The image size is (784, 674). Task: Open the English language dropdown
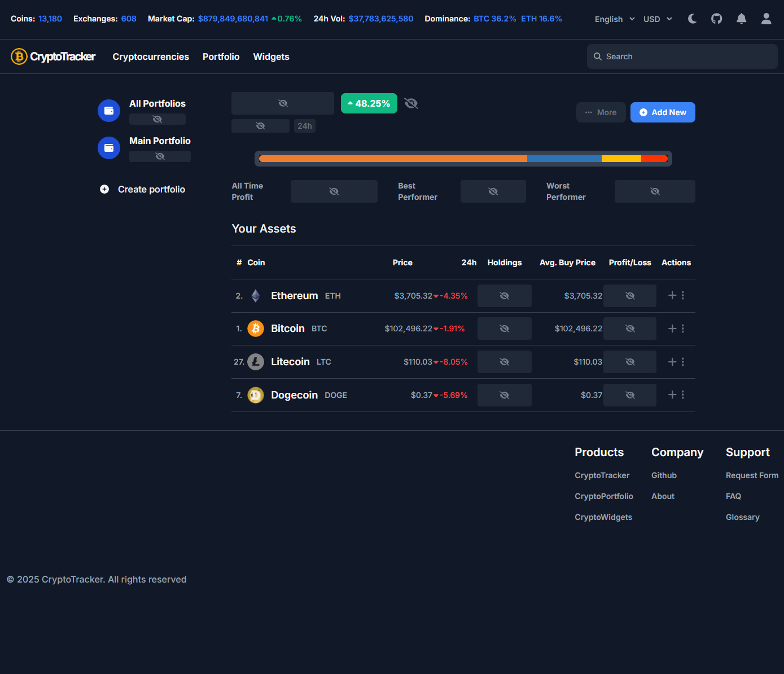click(x=615, y=19)
